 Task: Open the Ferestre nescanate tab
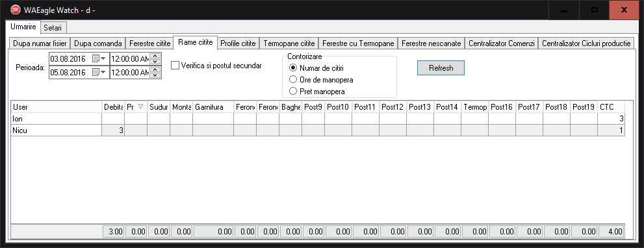pyautogui.click(x=431, y=43)
